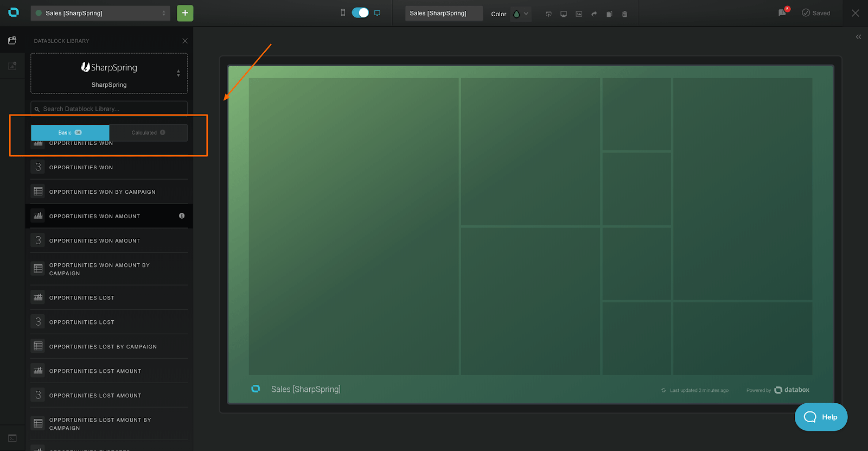Open the Sales [SharpSpring] databoard selector dropdown
Image resolution: width=868 pixels, height=451 pixels.
(100, 13)
